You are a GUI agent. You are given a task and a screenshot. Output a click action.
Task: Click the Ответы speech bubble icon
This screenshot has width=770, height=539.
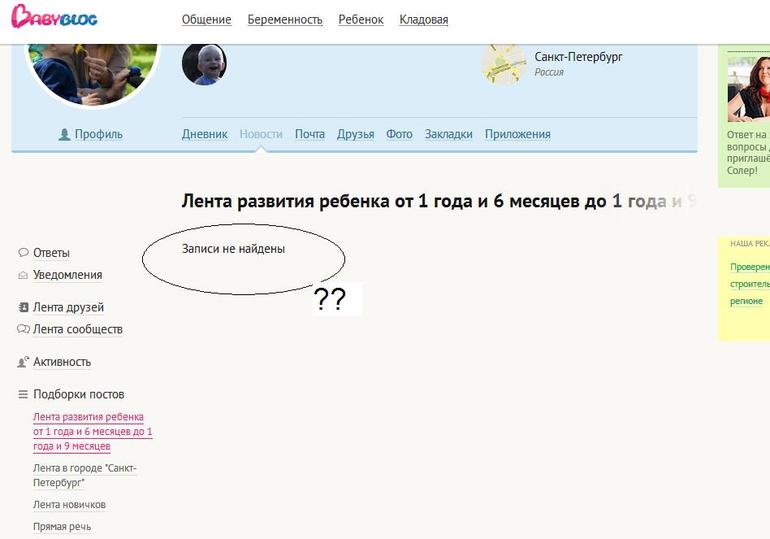pyautogui.click(x=23, y=253)
